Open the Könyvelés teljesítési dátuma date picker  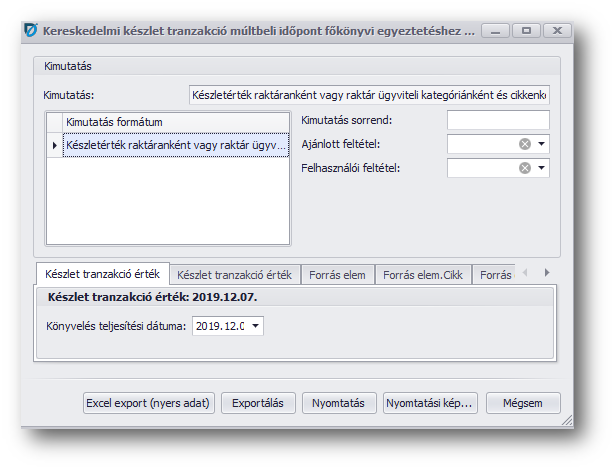255,326
